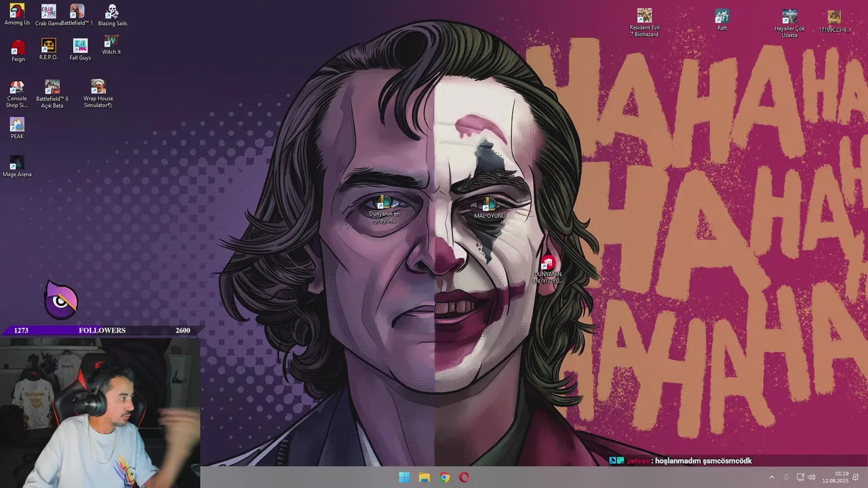The height and width of the screenshot is (488, 868).
Task: Select the PEAK desktop icon
Action: pos(17,128)
